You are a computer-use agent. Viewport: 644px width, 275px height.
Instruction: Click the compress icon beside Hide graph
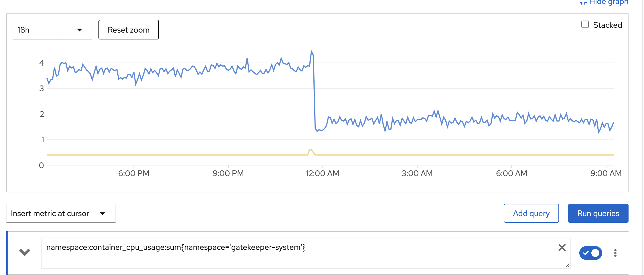coord(583,2)
